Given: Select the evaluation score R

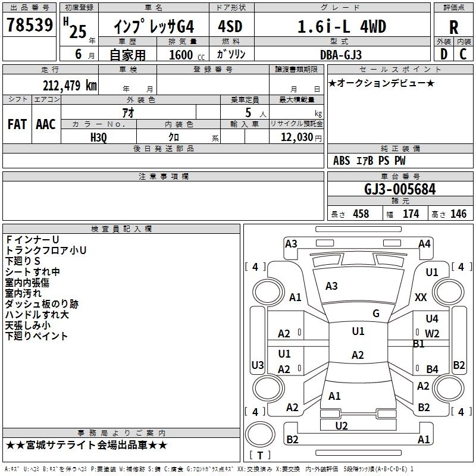Looking at the screenshot, I should point(453,27).
